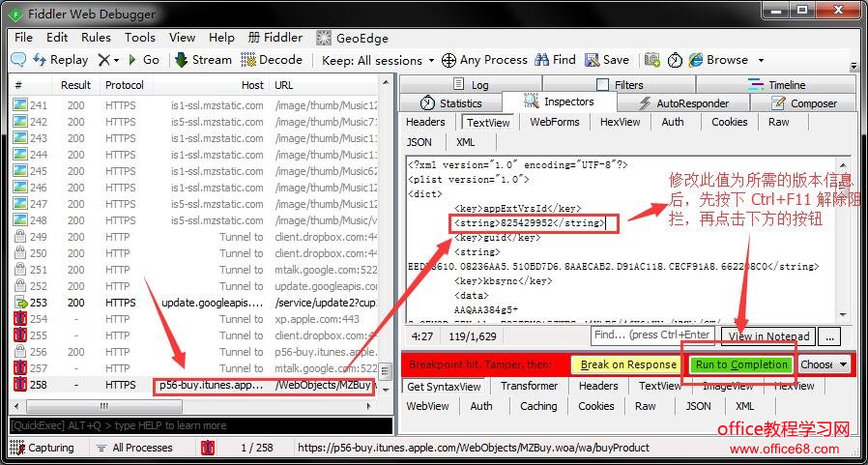Click Go to resume breakpoints
868x465 pixels.
tap(143, 60)
